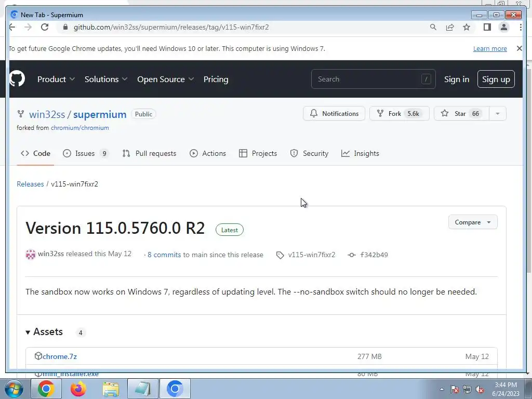Open the Windows Start button

point(14,389)
